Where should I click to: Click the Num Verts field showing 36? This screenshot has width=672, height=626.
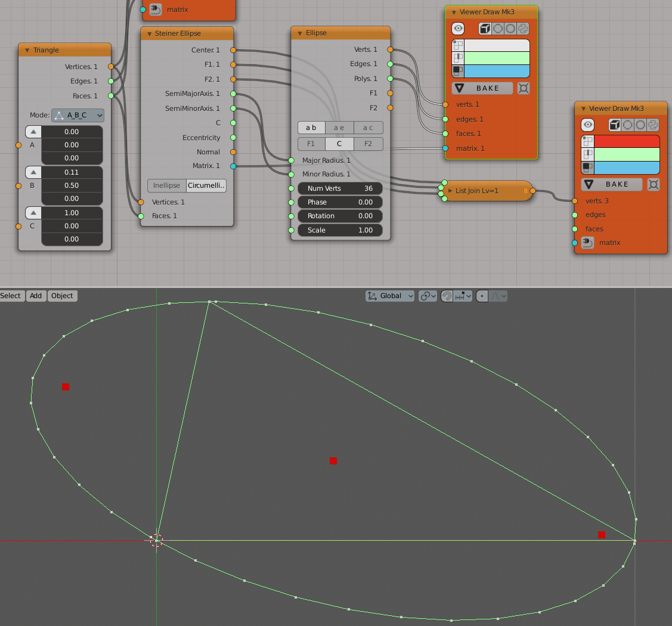pyautogui.click(x=340, y=188)
